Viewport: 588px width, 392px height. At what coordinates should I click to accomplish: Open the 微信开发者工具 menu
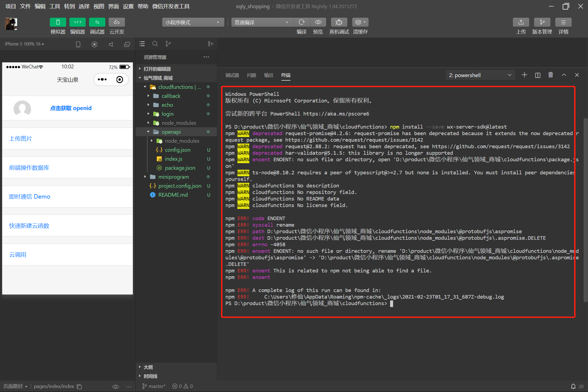[171, 6]
